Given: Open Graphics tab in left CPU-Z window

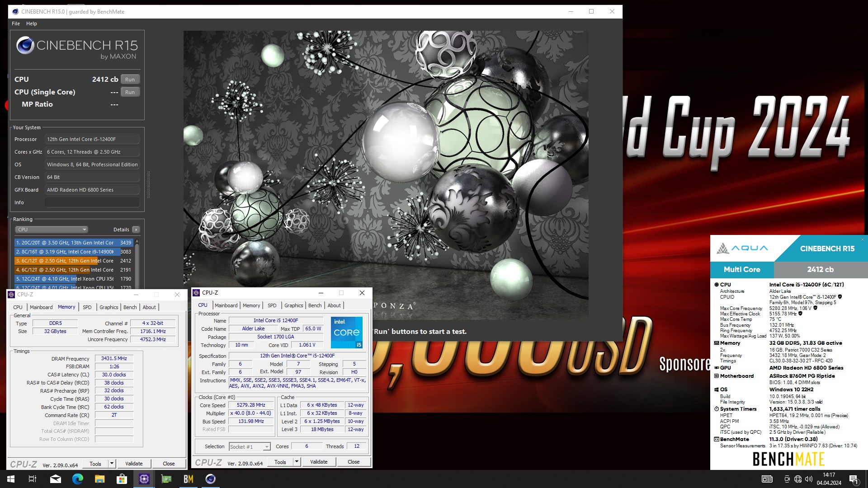Looking at the screenshot, I should pyautogui.click(x=108, y=307).
